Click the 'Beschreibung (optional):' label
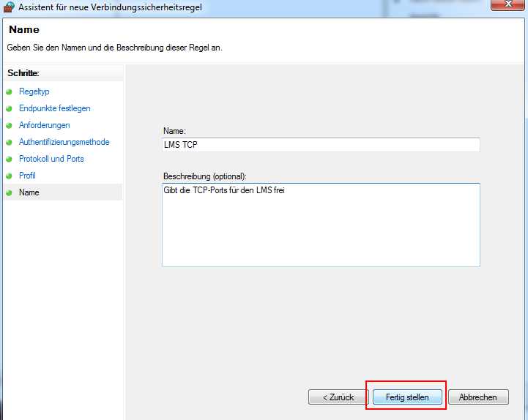This screenshot has height=420, width=528. (205, 176)
